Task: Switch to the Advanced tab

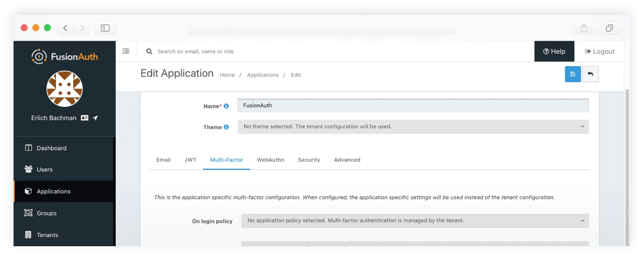Action: tap(347, 160)
